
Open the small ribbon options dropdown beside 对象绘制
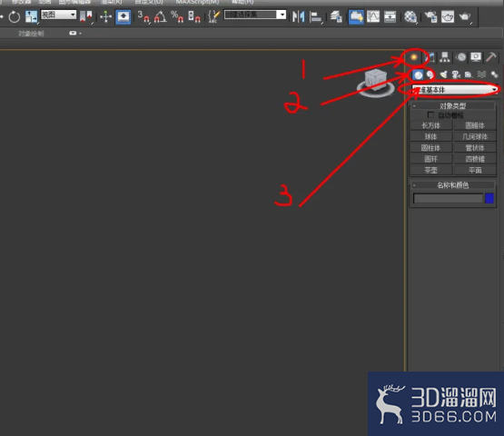tap(75, 33)
